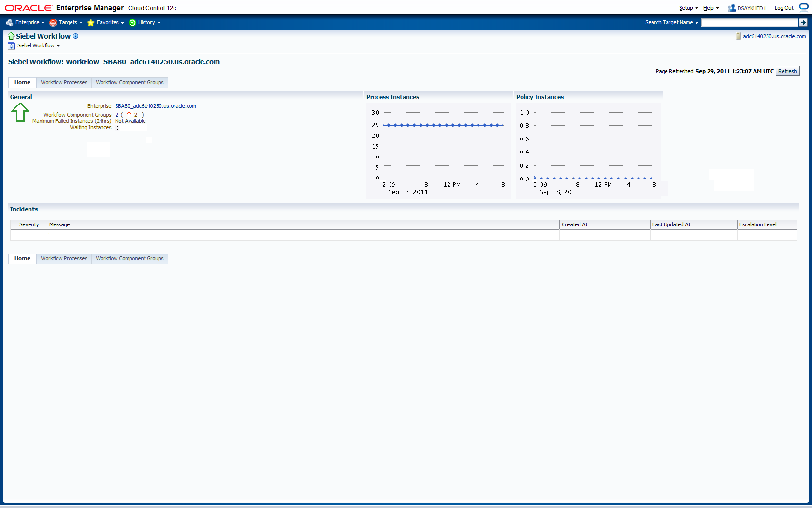Open the History menu
Image resolution: width=812 pixels, height=508 pixels.
(149, 22)
